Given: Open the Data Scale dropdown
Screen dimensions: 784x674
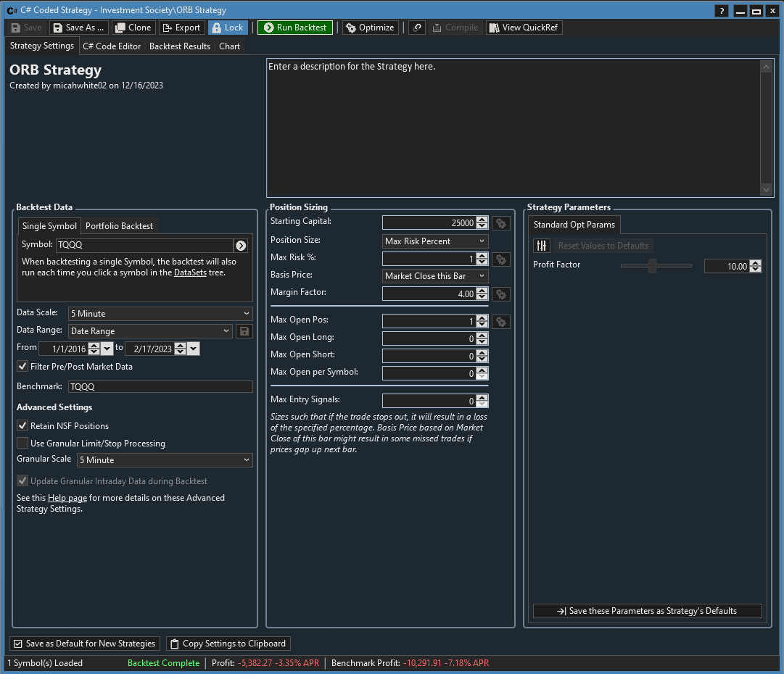Looking at the screenshot, I should click(160, 314).
